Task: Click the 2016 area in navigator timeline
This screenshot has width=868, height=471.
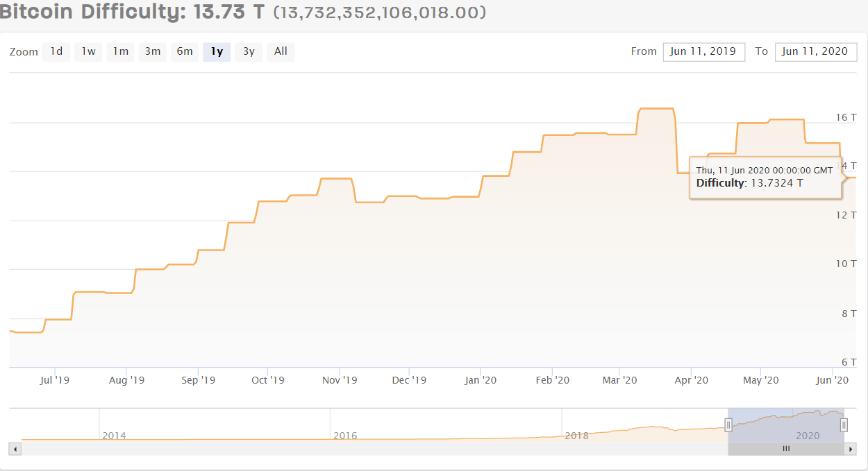Action: pyautogui.click(x=345, y=436)
